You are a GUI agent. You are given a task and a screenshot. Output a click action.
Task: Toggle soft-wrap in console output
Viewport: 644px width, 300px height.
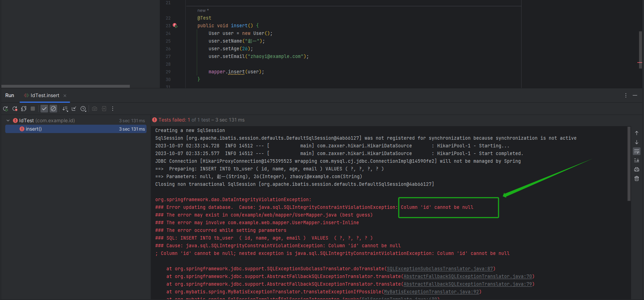pos(637,151)
